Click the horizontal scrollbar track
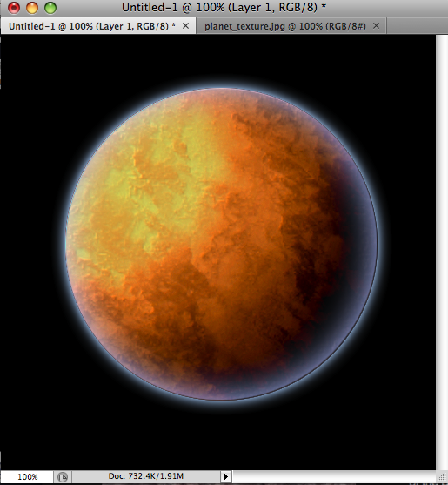 334,476
